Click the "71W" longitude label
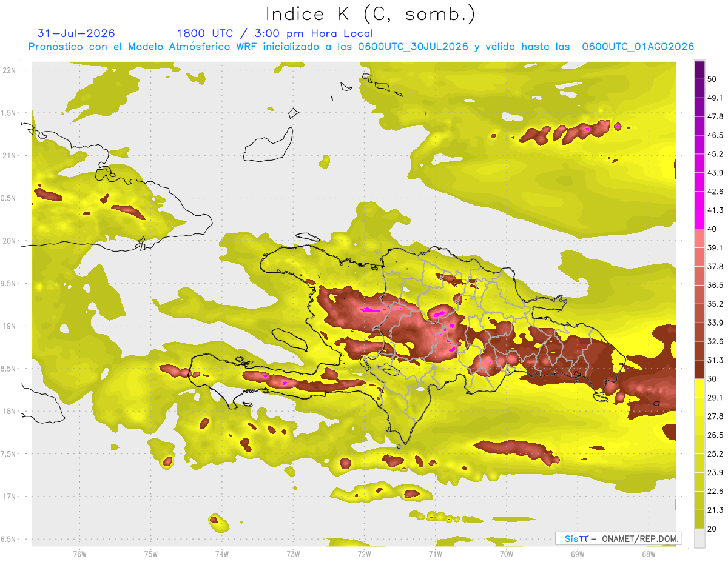The width and height of the screenshot is (728, 562). pos(435,554)
